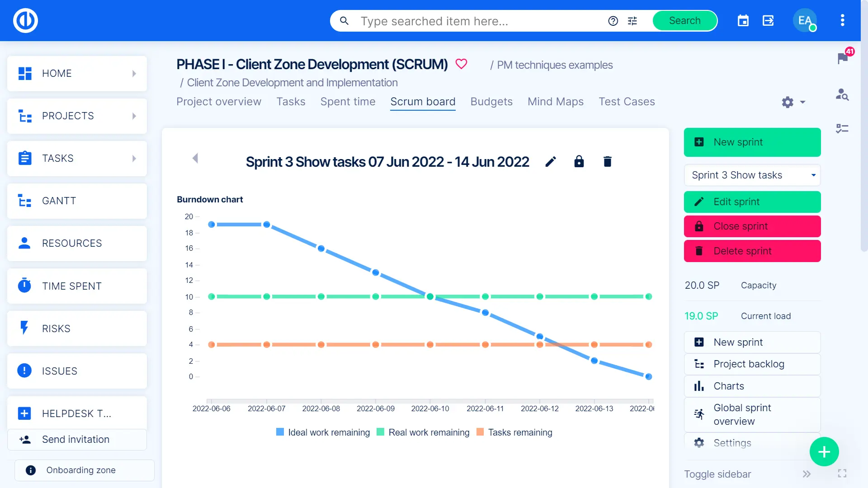Open the calendar icon in the top bar

point(743,21)
